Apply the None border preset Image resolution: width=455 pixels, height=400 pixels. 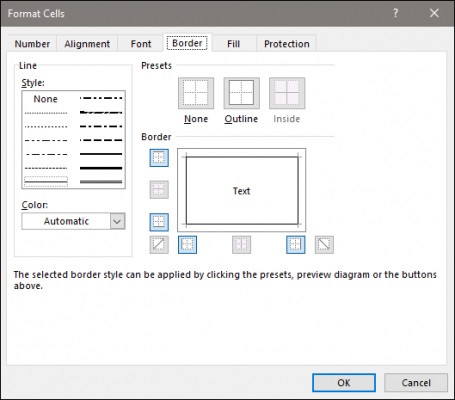point(196,93)
